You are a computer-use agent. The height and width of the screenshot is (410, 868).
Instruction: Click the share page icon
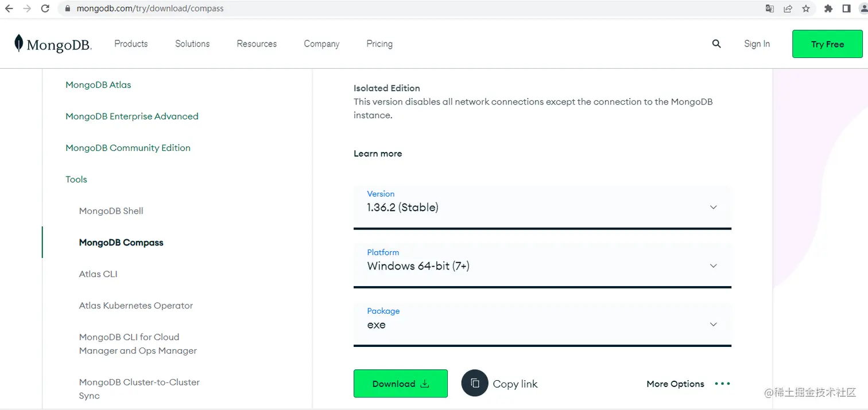tap(788, 9)
